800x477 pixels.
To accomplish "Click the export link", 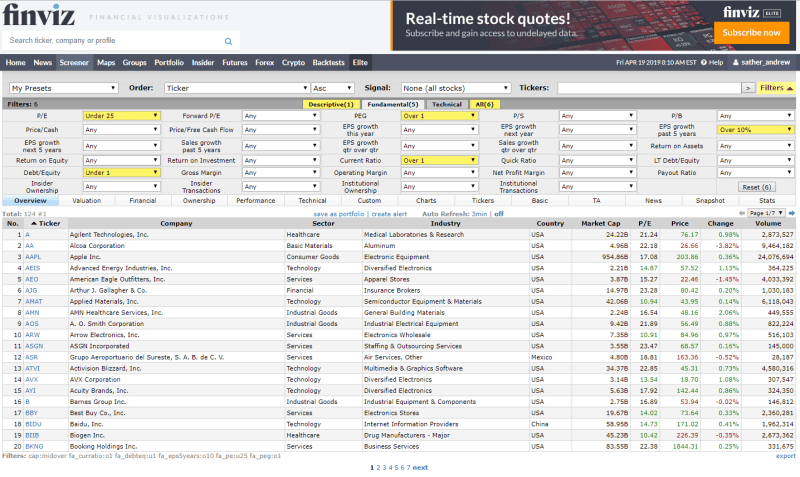I will [x=785, y=456].
